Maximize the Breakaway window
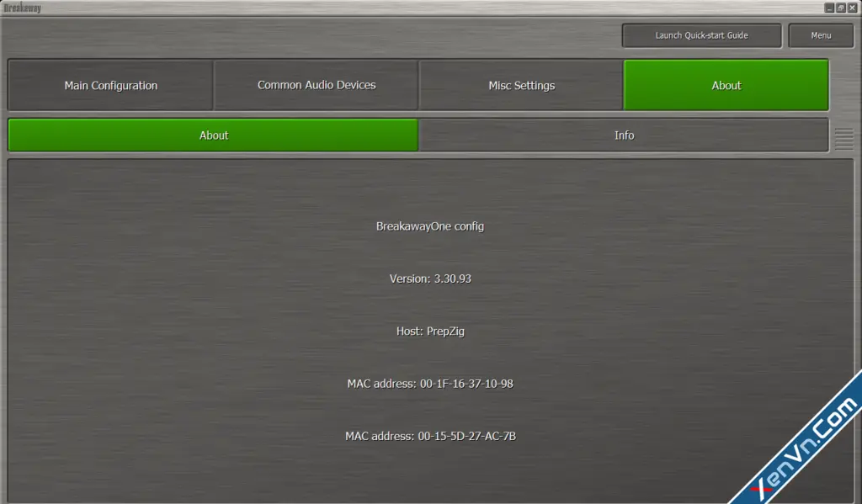 coord(841,8)
